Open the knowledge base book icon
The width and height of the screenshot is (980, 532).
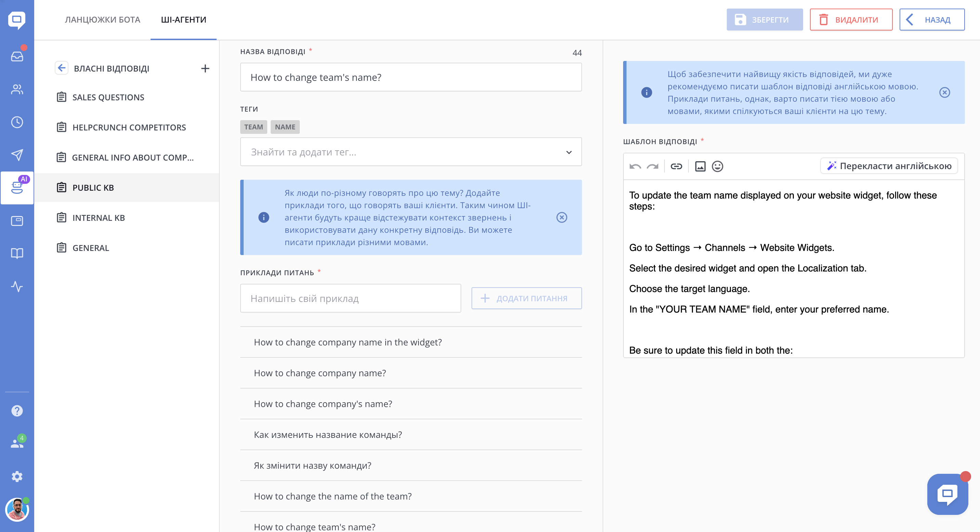pyautogui.click(x=17, y=253)
